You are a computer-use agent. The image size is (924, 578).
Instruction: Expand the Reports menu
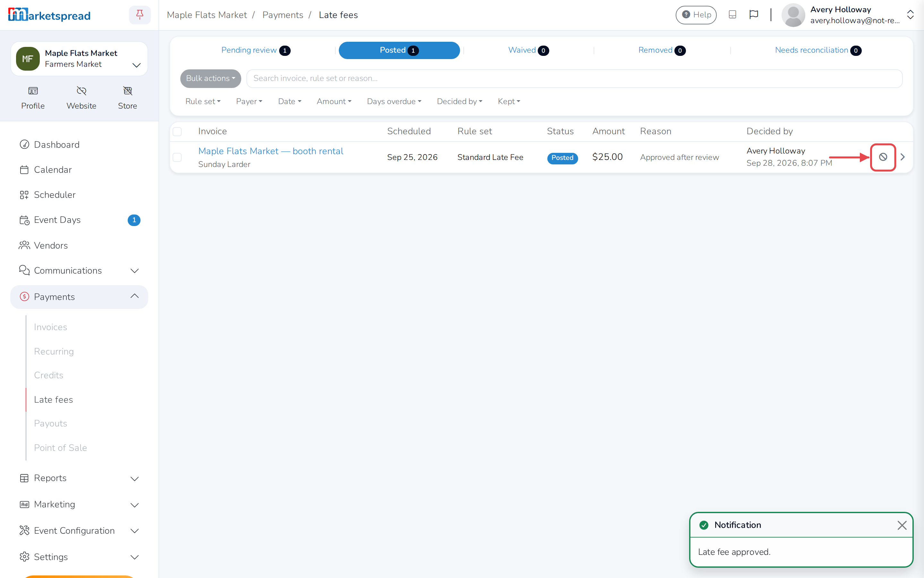[79, 478]
